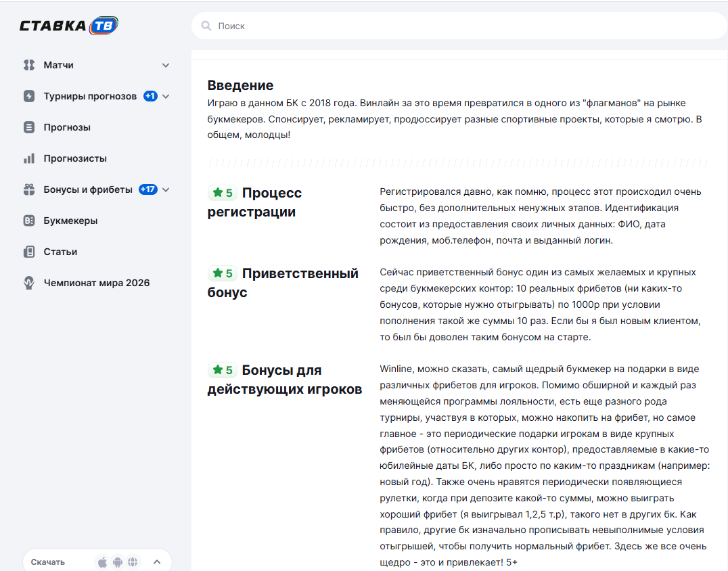Click the Прогнозисты bar chart icon

tap(29, 158)
